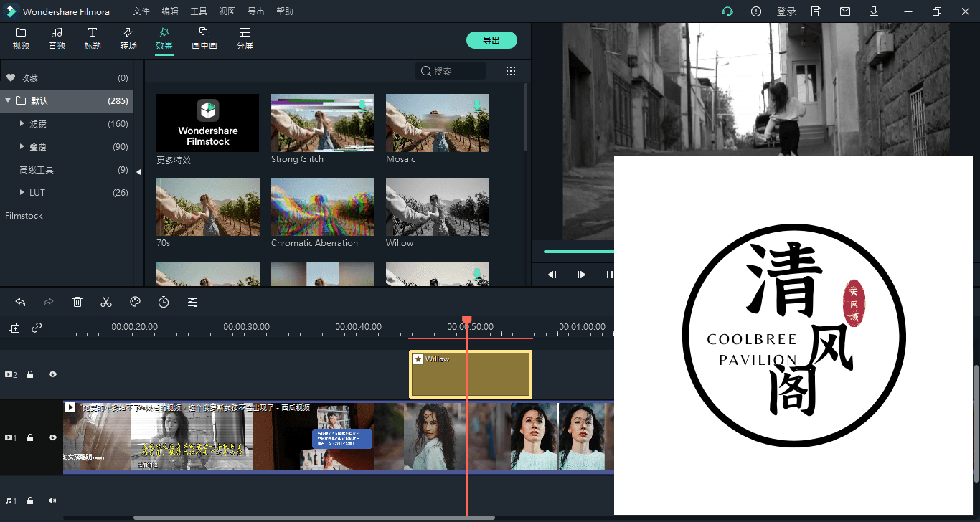980x522 pixels.
Task: Open color correction palette tool
Action: point(135,303)
